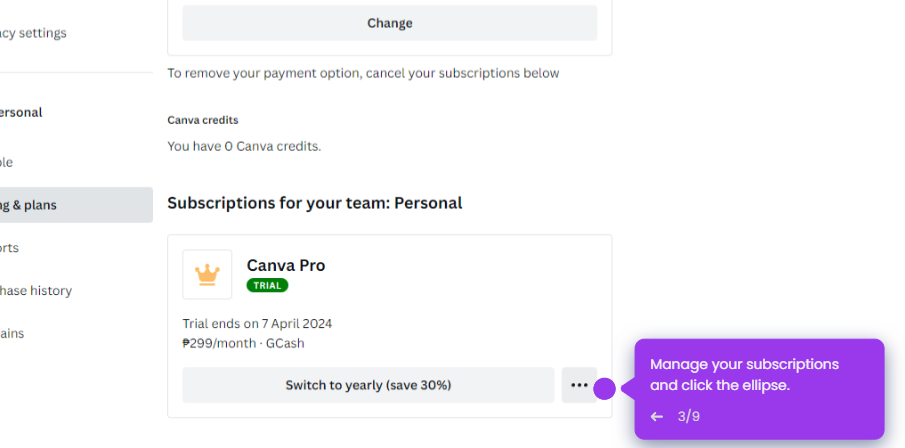Click the 'Trial ends on 7 April 2024' text
Viewport: 905px width, 448px height.
tap(257, 324)
